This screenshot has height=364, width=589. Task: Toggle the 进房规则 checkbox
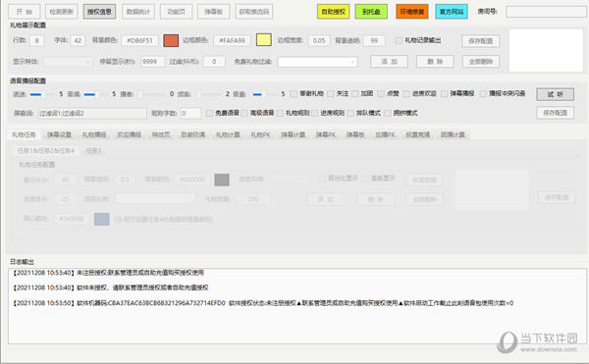pos(315,113)
